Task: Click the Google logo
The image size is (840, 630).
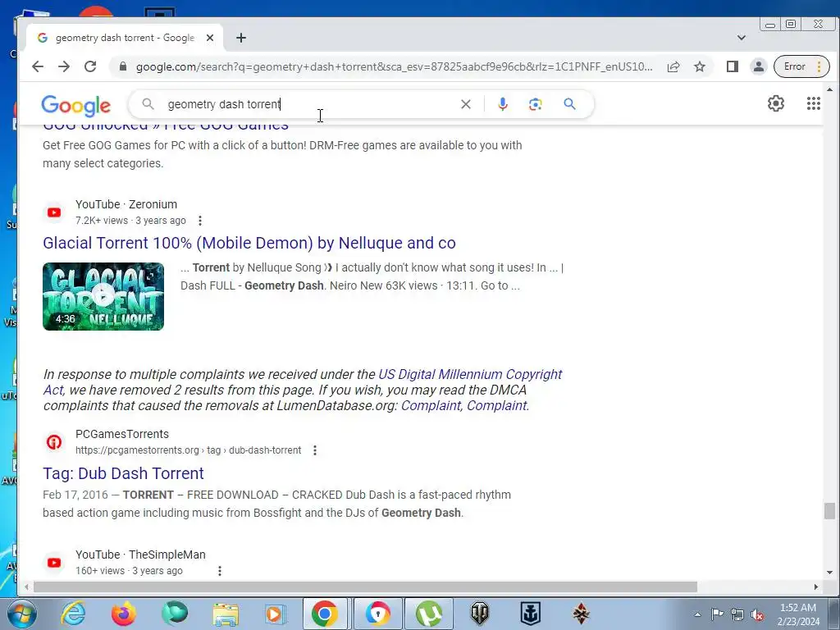Action: (76, 106)
